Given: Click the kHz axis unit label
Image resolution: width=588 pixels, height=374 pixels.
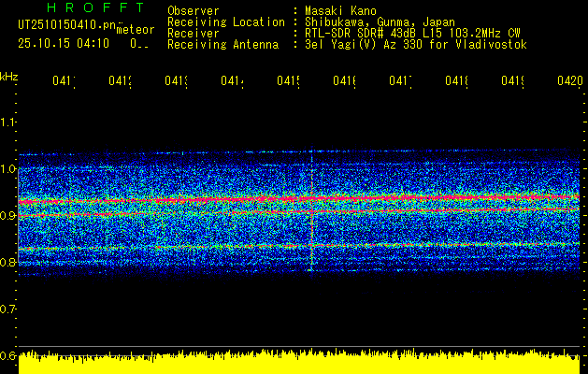Looking at the screenshot, I should (8, 75).
